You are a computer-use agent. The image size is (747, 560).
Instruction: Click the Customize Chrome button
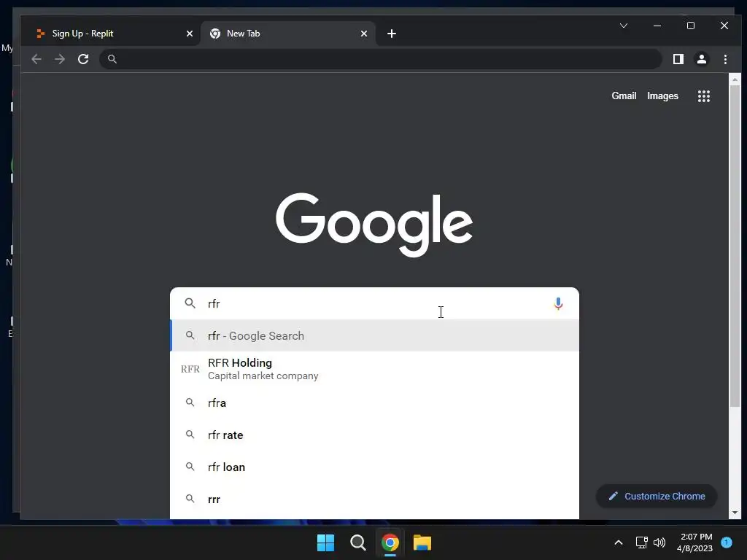tap(657, 496)
